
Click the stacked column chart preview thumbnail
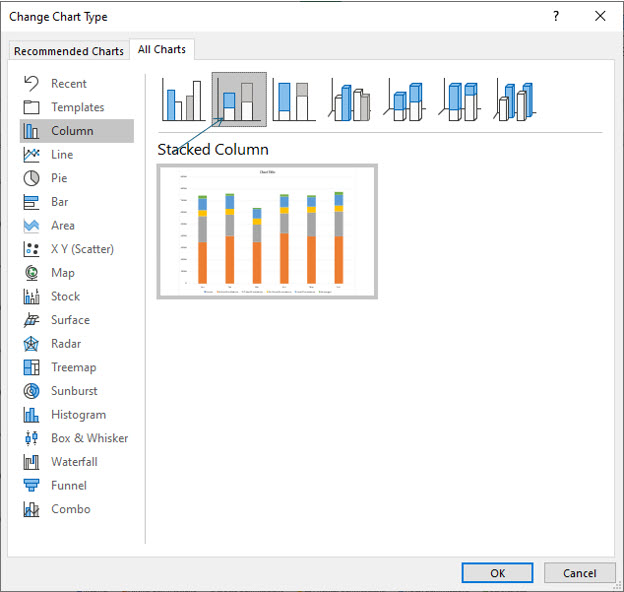pos(267,232)
